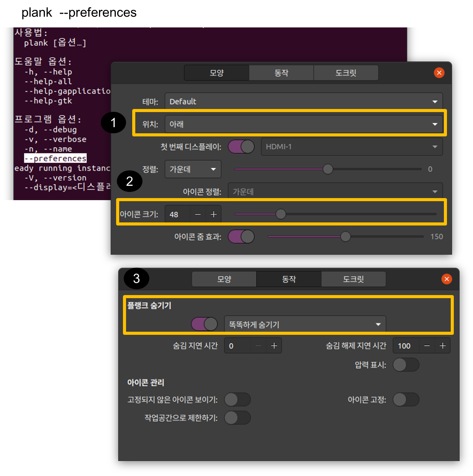Open the 아이콘 정렬 dropdown
This screenshot has width=473, height=476.
point(335,192)
